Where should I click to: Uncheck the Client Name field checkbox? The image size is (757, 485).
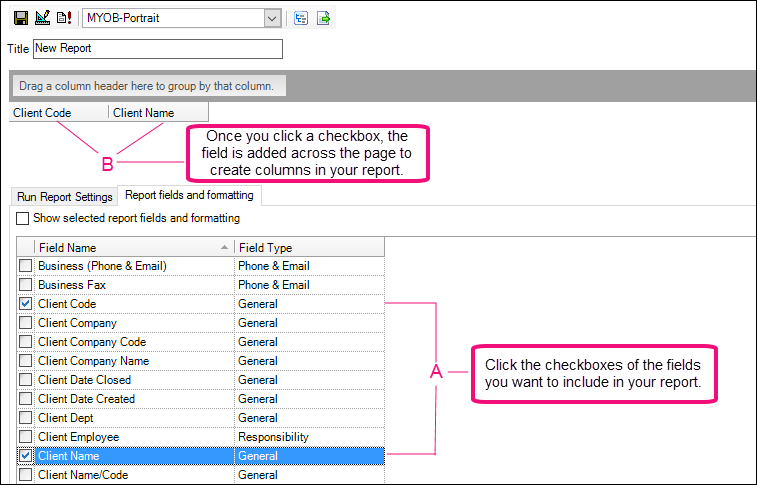26,456
